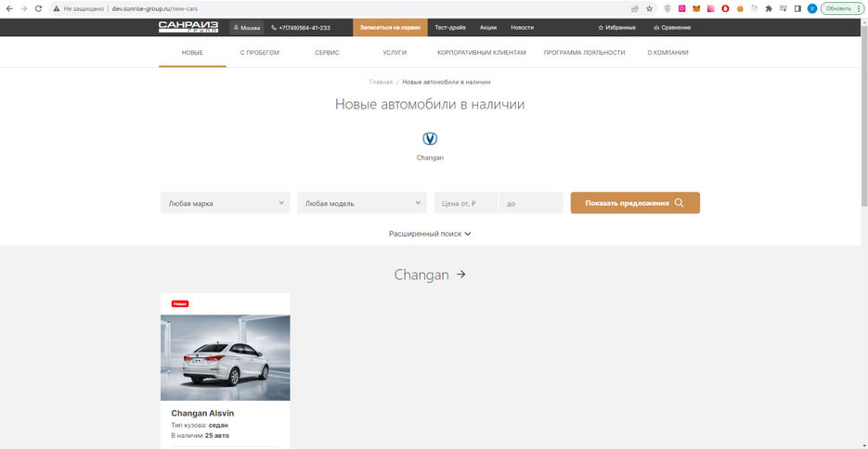Open the shield extension icon
The image size is (868, 449).
tap(667, 9)
